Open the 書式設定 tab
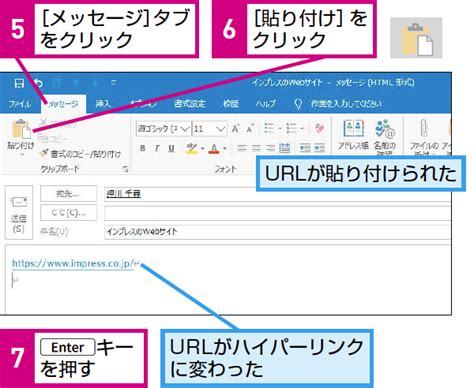 click(x=189, y=104)
